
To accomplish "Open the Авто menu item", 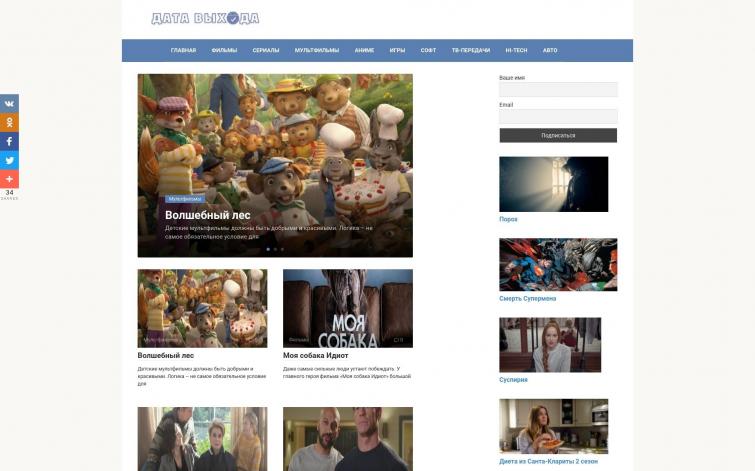I will pyautogui.click(x=550, y=50).
